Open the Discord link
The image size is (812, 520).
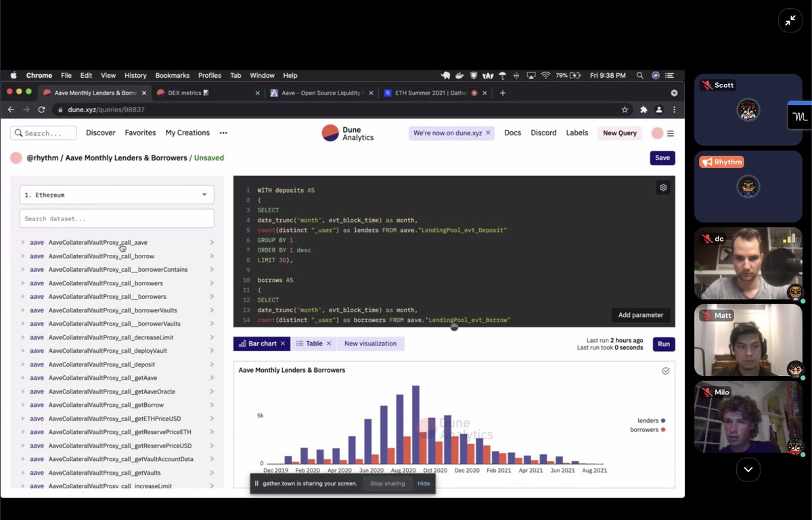point(543,133)
